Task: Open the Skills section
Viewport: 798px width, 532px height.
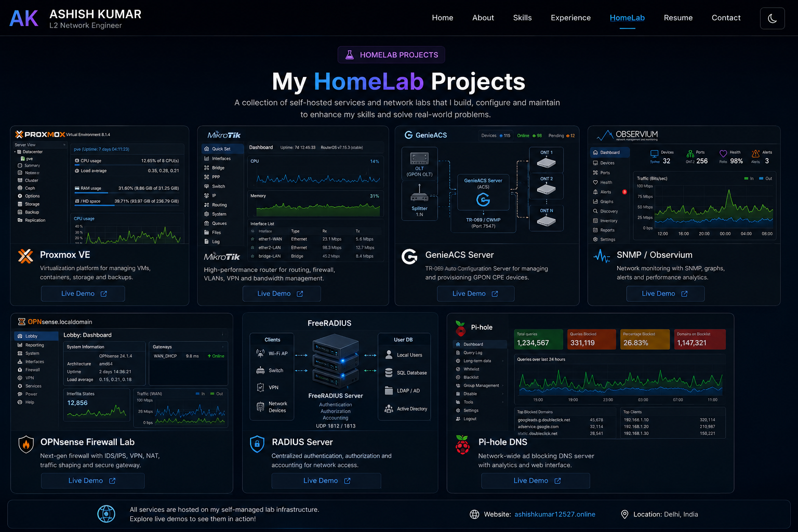Action: [x=522, y=18]
